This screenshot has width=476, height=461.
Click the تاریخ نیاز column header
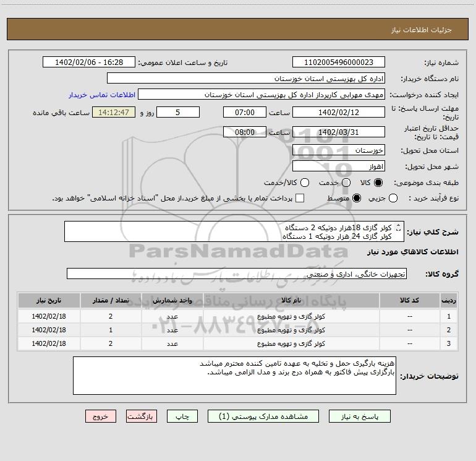coord(49,301)
